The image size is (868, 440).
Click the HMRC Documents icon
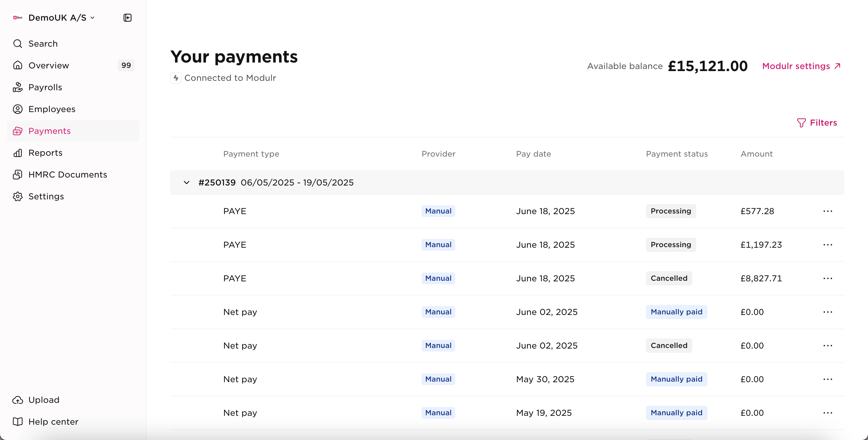pyautogui.click(x=18, y=174)
